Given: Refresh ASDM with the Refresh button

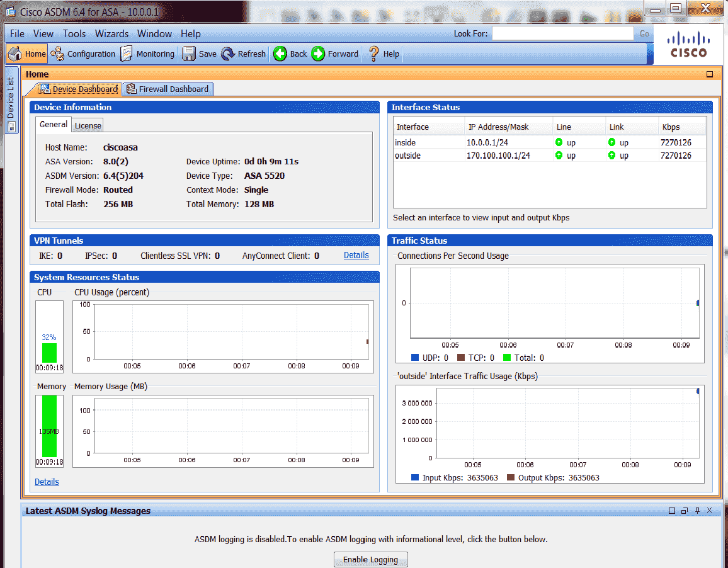Looking at the screenshot, I should [x=243, y=54].
